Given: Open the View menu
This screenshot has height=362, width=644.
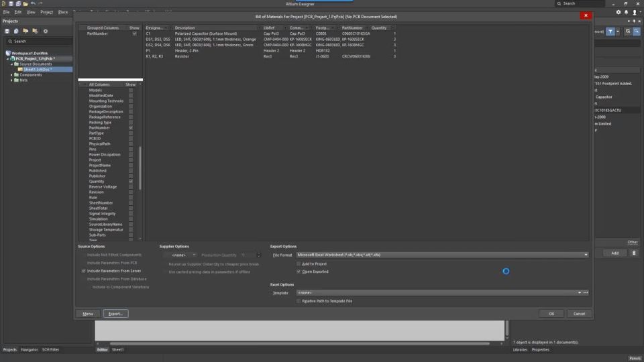Looking at the screenshot, I should click(31, 12).
